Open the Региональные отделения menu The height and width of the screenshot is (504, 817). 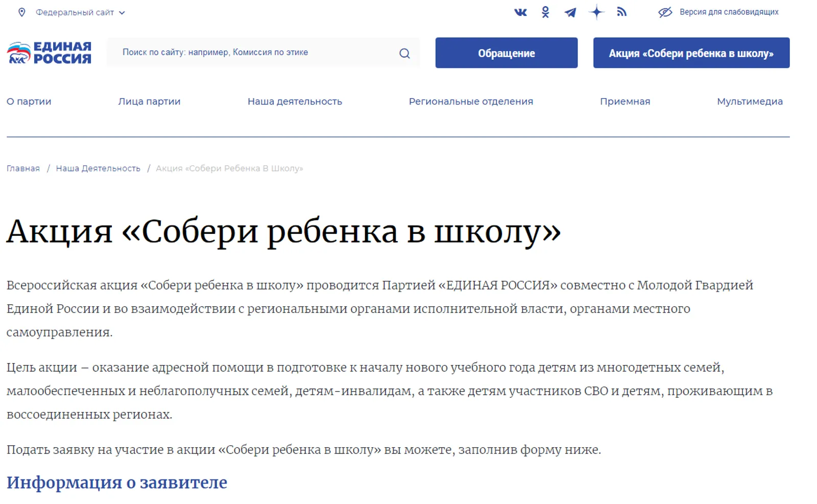(471, 101)
